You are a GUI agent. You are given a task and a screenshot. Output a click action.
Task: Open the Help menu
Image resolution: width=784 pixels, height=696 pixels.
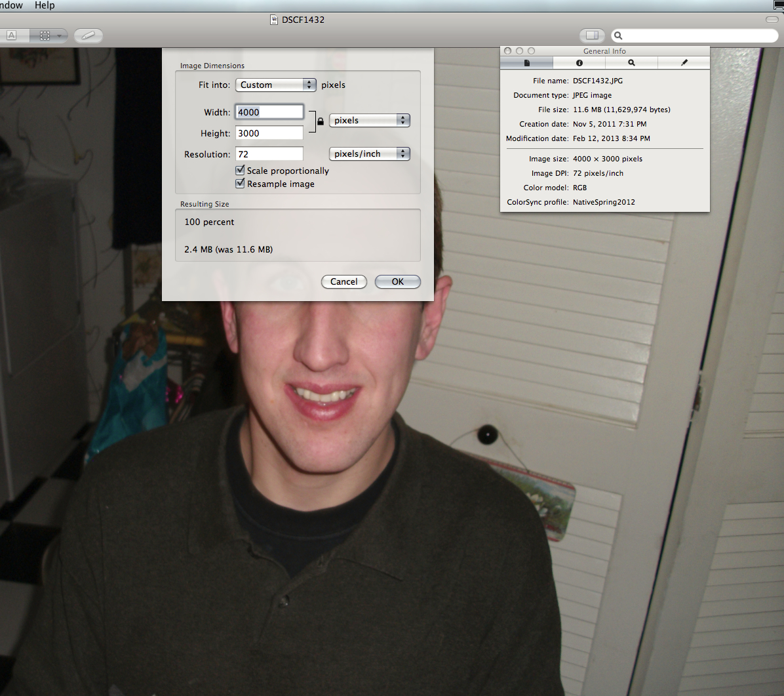coord(45,5)
